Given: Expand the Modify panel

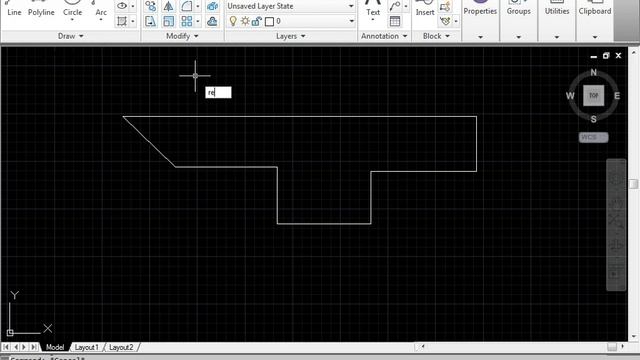Looking at the screenshot, I should 182,36.
